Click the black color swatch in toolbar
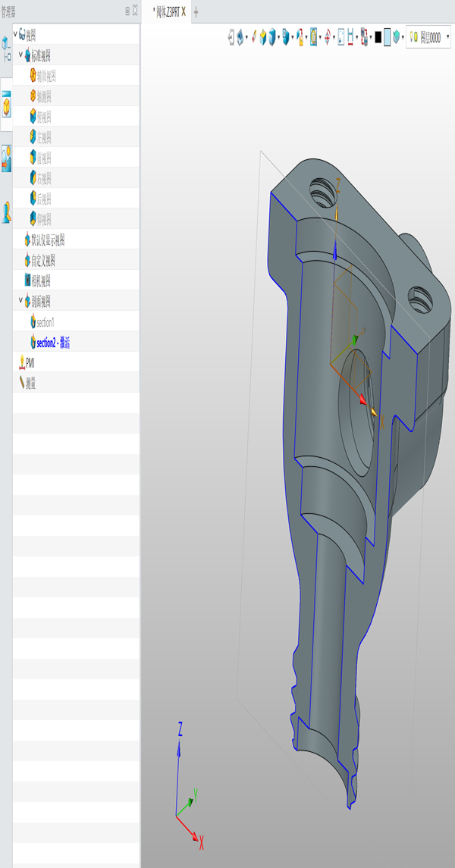455x868 pixels. tap(378, 37)
